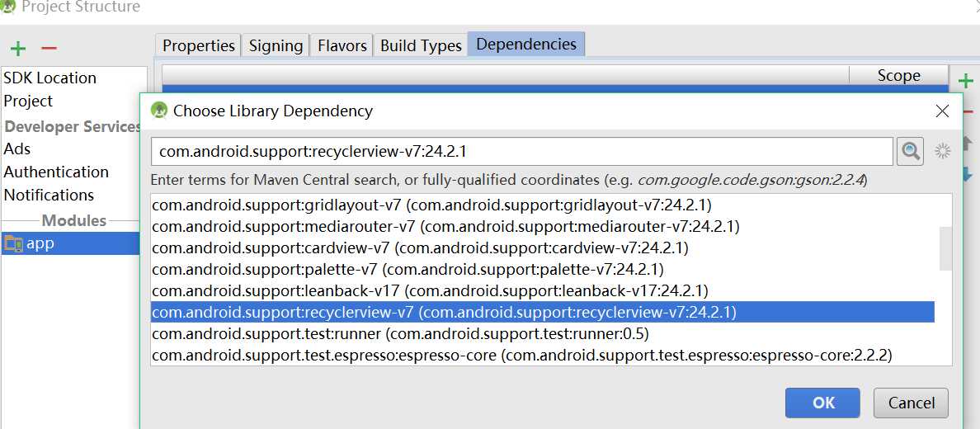Click the library search text field

(x=521, y=152)
